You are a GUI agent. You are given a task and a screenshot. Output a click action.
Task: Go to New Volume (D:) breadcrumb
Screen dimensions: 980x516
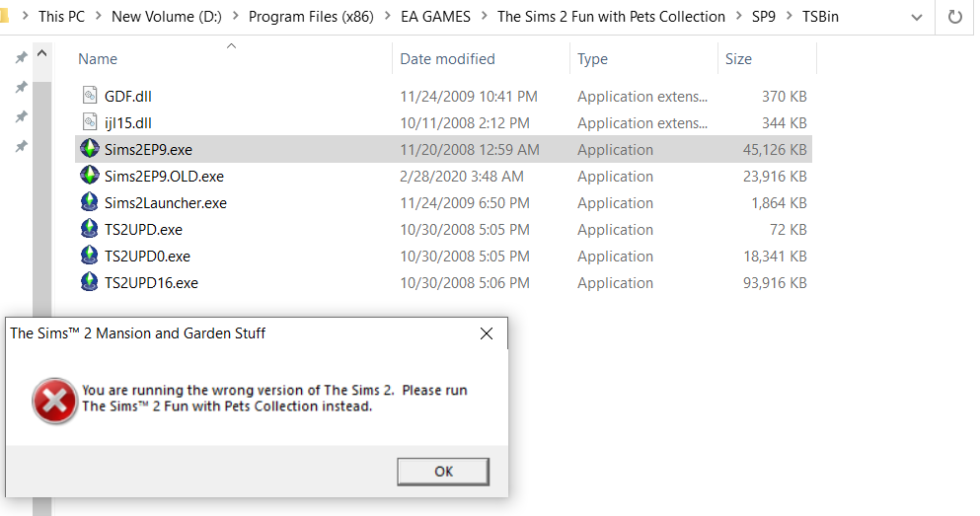coord(166,17)
